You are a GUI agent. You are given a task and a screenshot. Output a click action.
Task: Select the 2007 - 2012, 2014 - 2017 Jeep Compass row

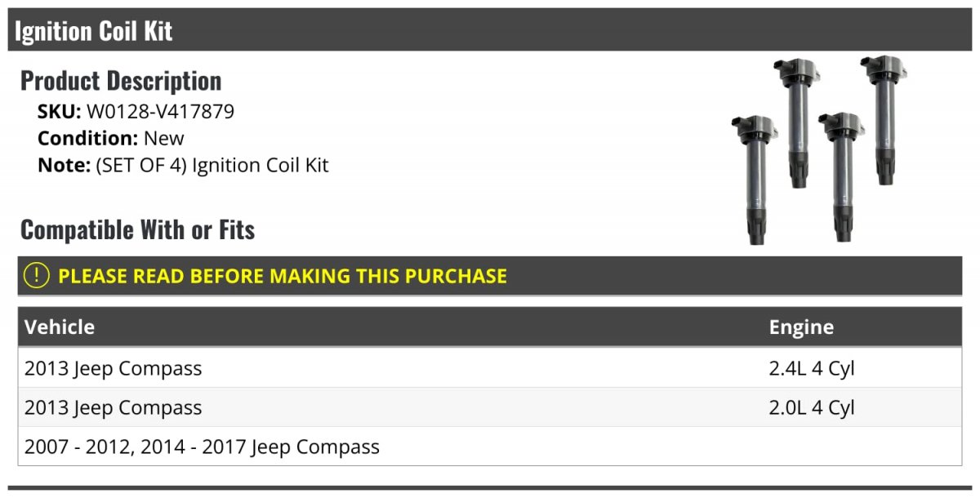[203, 447]
